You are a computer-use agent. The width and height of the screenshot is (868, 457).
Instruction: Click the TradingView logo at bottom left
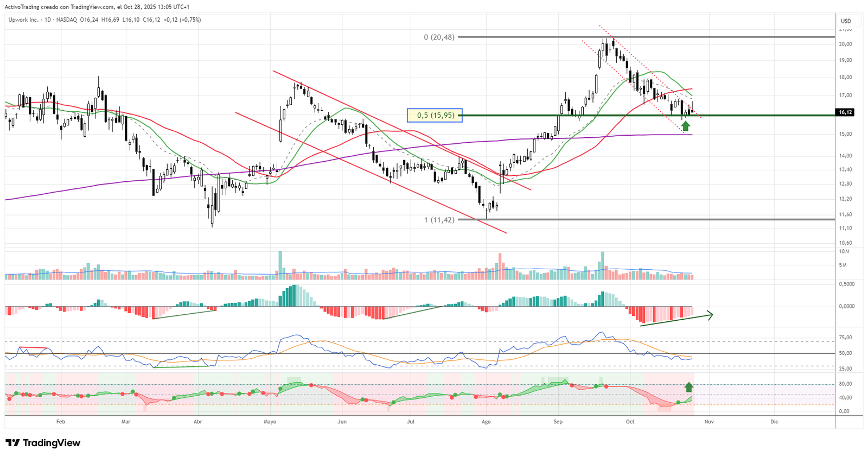[x=43, y=443]
